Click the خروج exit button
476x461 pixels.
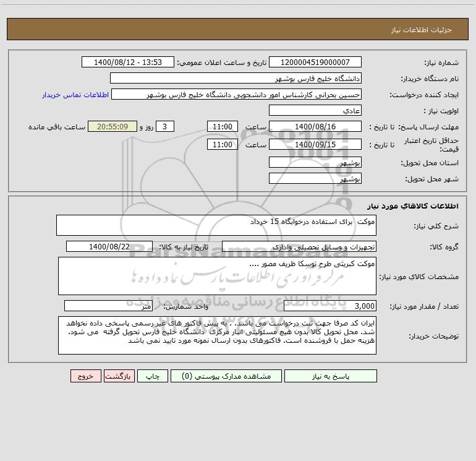pos(85,376)
